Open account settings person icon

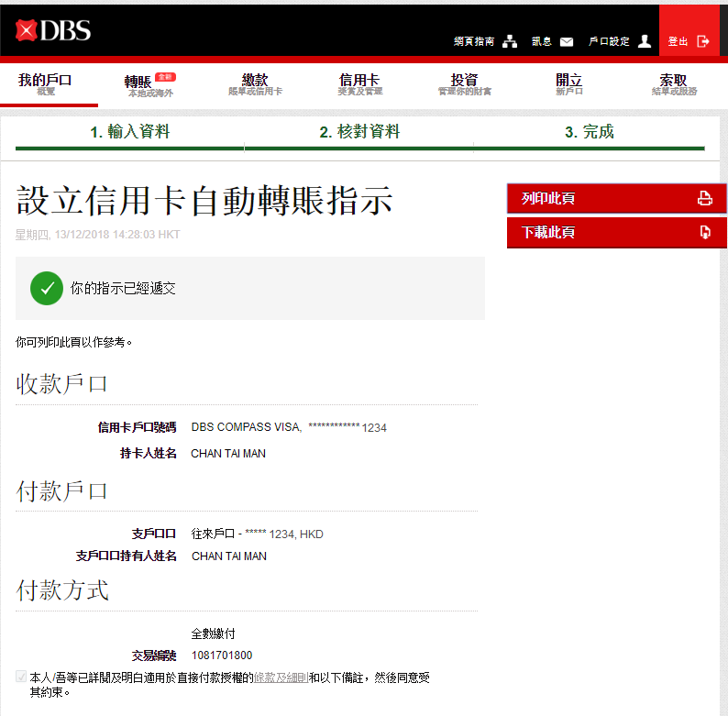(645, 41)
